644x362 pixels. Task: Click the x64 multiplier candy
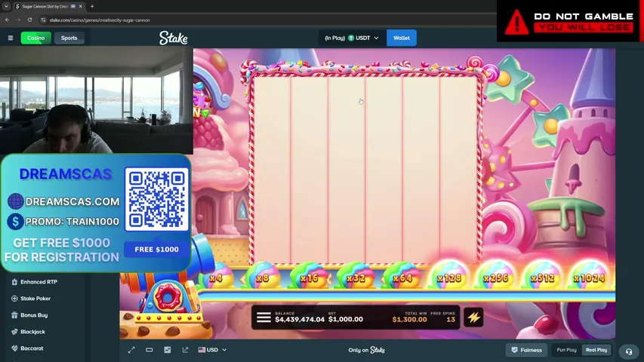coord(402,278)
